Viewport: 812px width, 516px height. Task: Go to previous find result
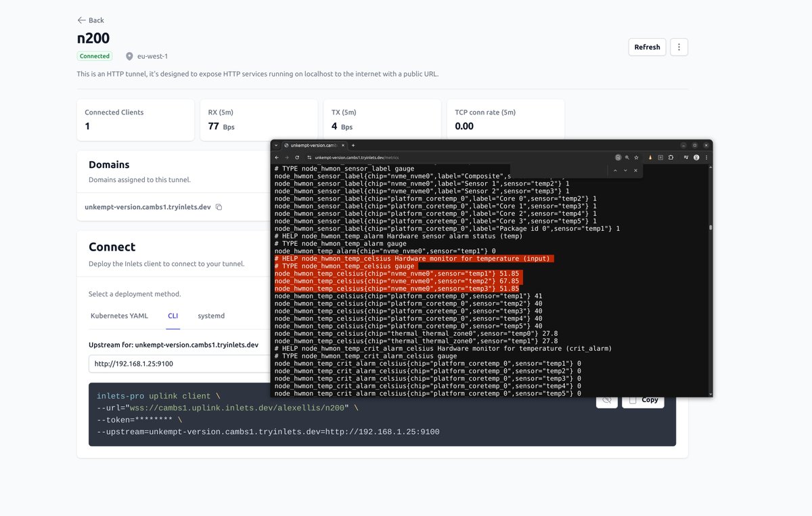(615, 171)
